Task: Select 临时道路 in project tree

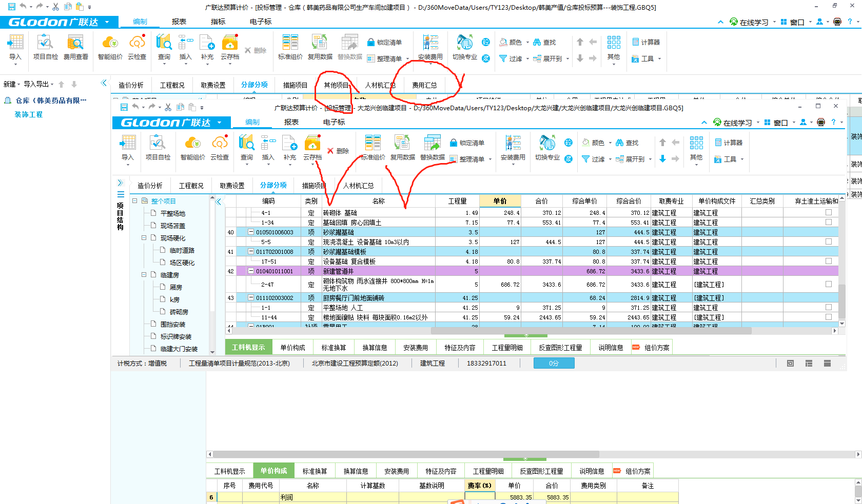Action: tap(182, 250)
